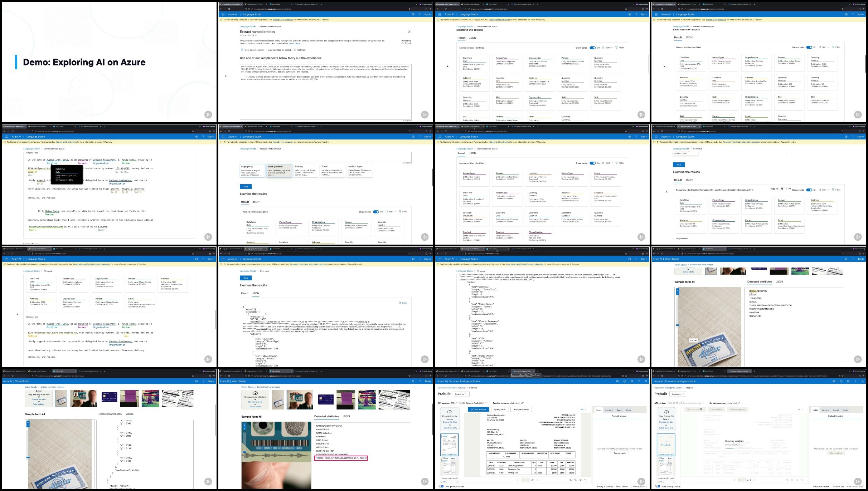Open Invoices dropdown on page showing Running analysis

pyautogui.click(x=678, y=394)
